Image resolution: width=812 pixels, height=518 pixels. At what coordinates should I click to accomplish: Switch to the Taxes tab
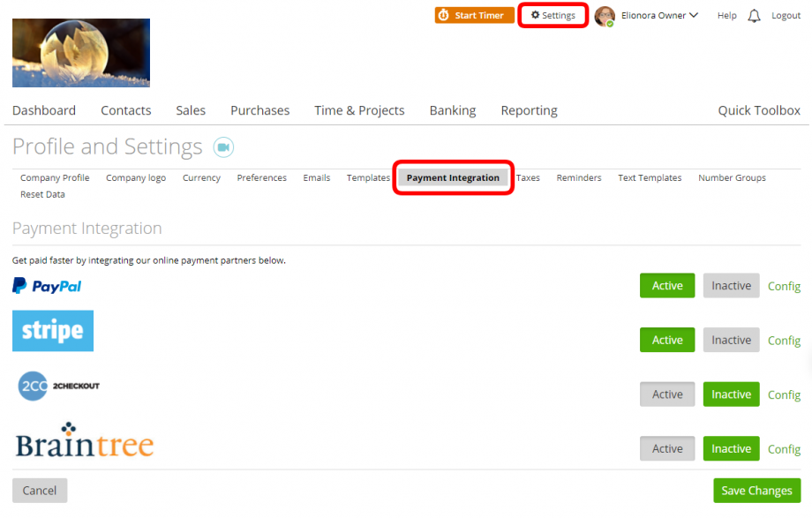528,177
